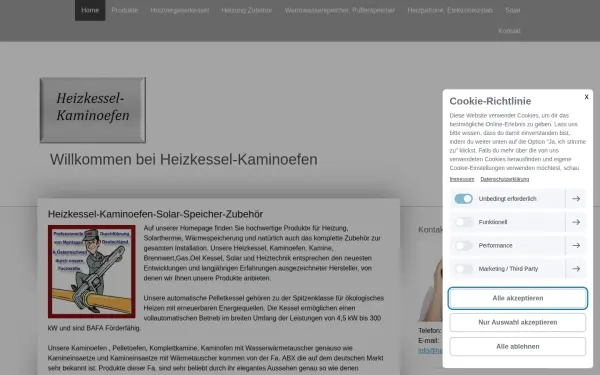Screen dimensions: 600x375
Task: Open the Solar menu item
Action: [512, 10]
